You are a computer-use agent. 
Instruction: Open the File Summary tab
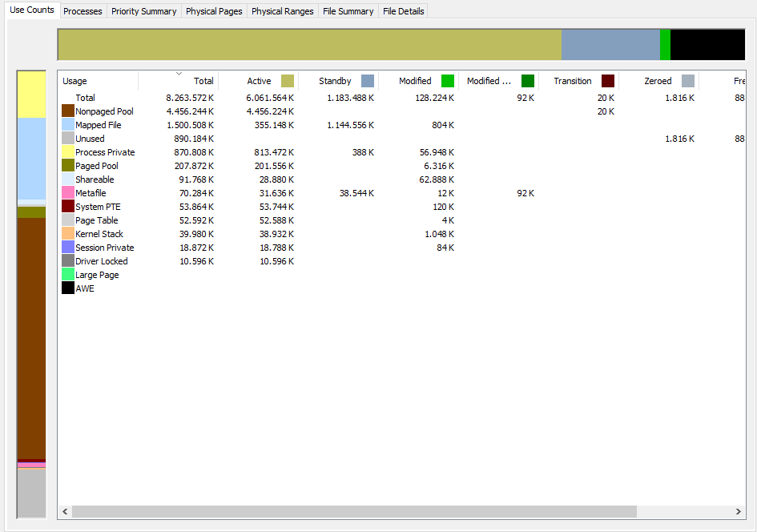click(x=348, y=11)
